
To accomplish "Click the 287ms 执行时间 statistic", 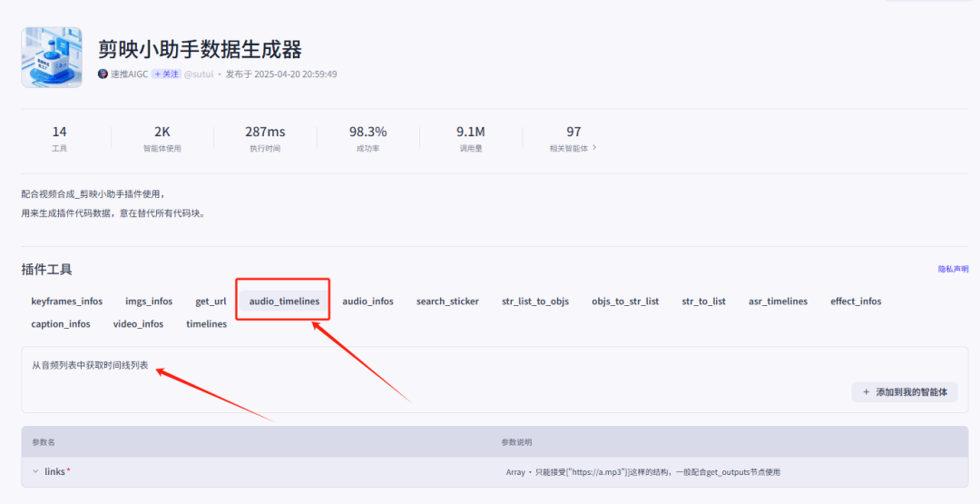I will coord(265,139).
